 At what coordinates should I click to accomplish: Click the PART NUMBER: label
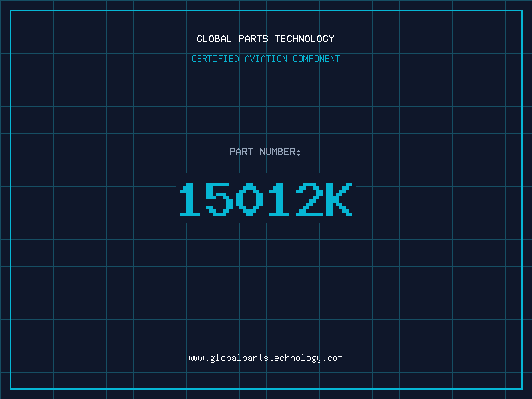point(265,152)
